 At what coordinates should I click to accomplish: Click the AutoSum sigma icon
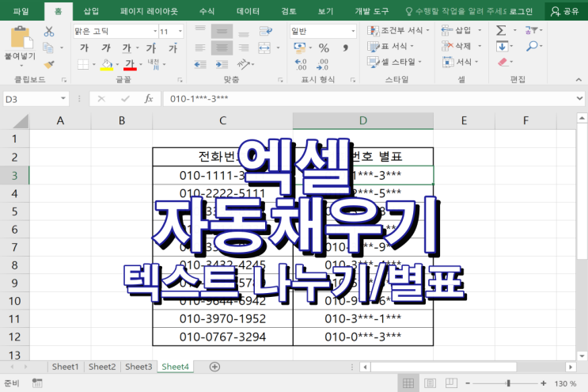(x=501, y=30)
